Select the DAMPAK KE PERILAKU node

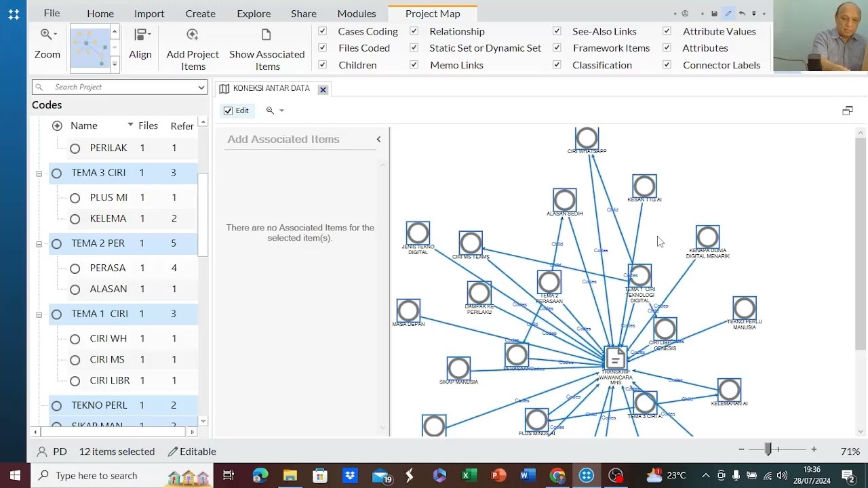[479, 293]
